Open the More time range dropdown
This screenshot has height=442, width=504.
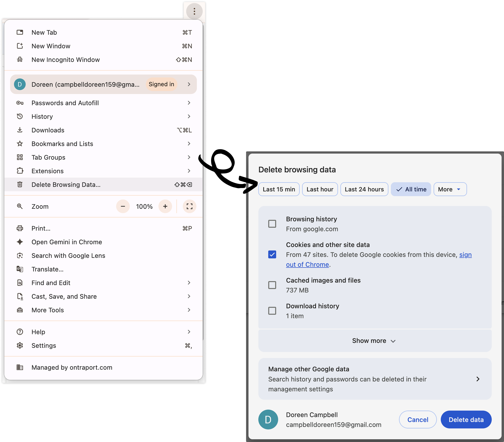coord(450,189)
